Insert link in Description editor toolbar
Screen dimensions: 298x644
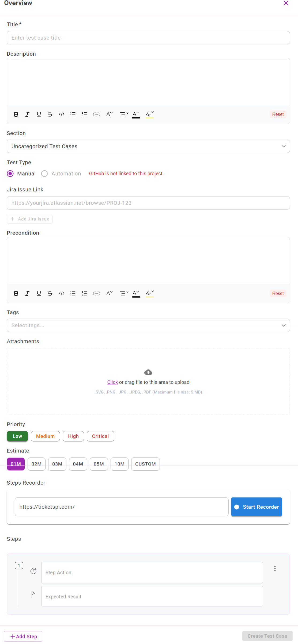tap(96, 114)
